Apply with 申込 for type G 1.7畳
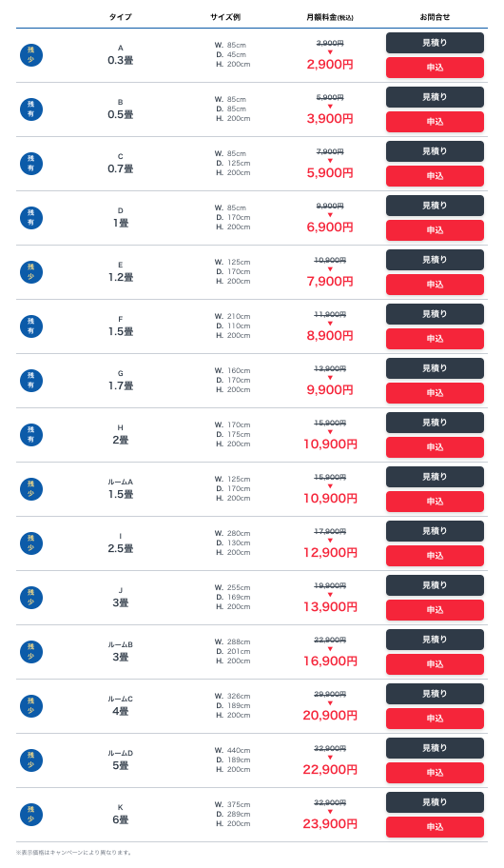504x868 pixels. pos(435,393)
